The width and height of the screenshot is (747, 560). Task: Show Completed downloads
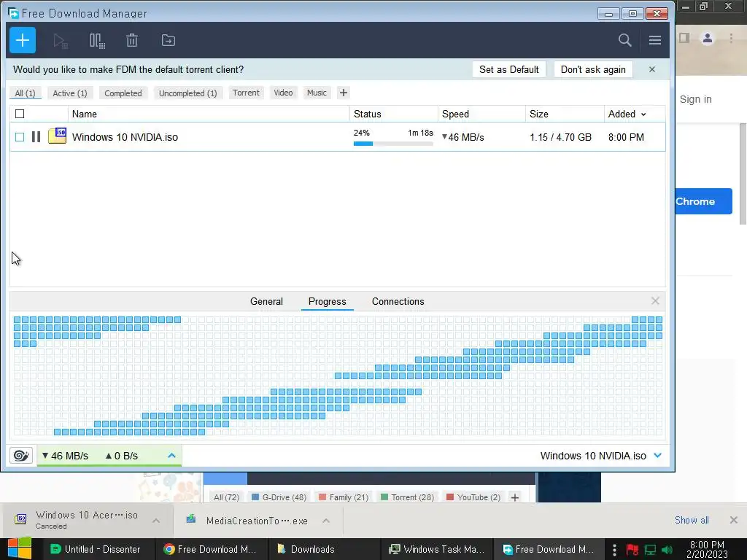click(x=123, y=93)
